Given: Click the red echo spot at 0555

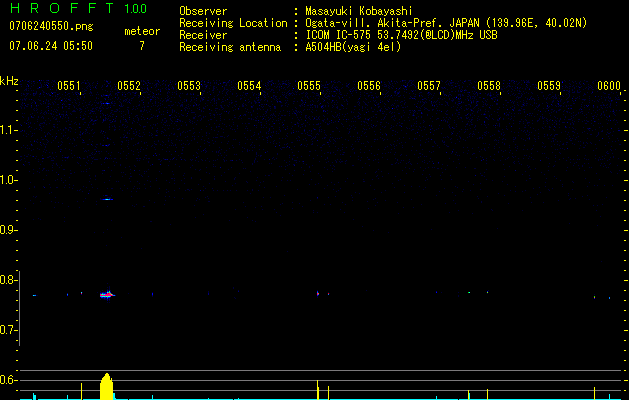Looking at the screenshot, I should [x=318, y=293].
